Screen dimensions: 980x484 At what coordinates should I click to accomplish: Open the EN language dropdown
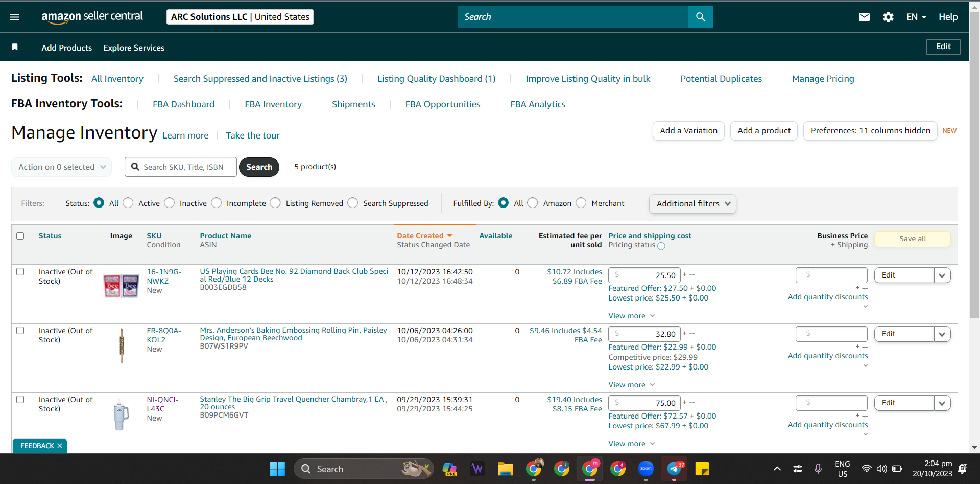tap(916, 17)
